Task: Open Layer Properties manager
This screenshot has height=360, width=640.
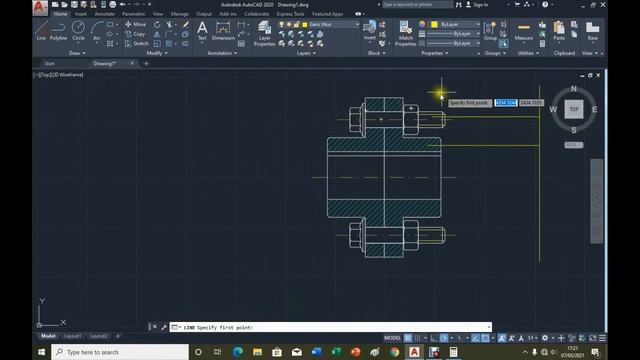Action: 264,33
